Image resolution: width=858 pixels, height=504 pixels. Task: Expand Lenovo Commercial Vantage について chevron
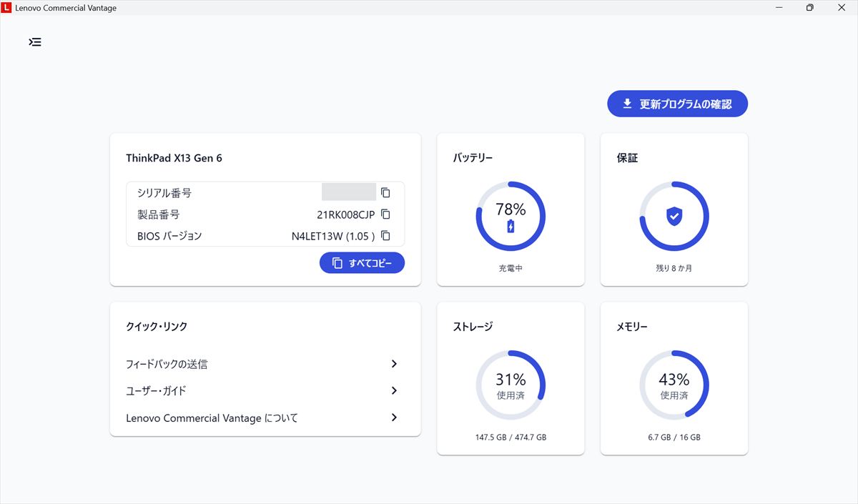click(394, 417)
